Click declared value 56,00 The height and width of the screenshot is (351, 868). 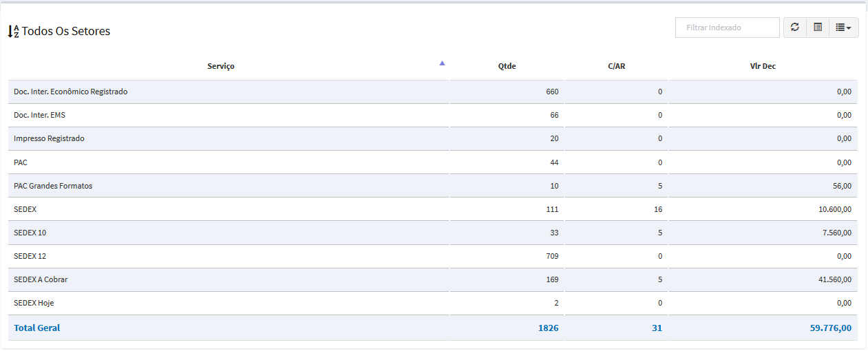tap(842, 186)
